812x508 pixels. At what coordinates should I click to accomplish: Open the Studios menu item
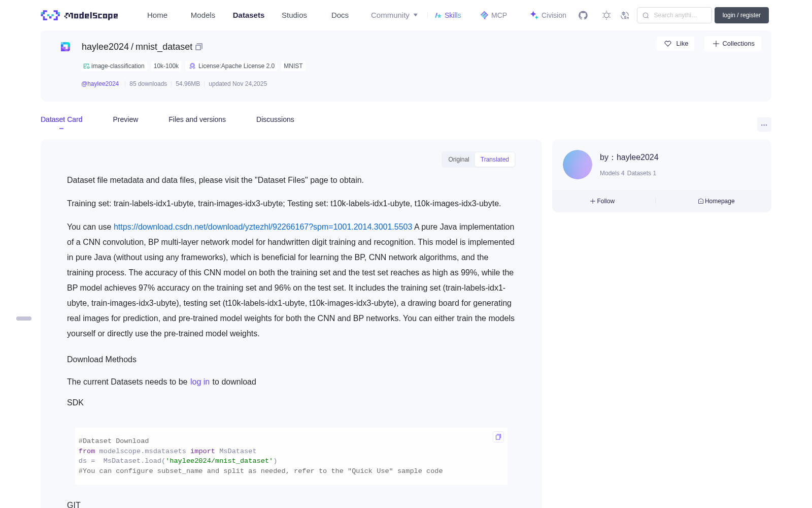[294, 15]
